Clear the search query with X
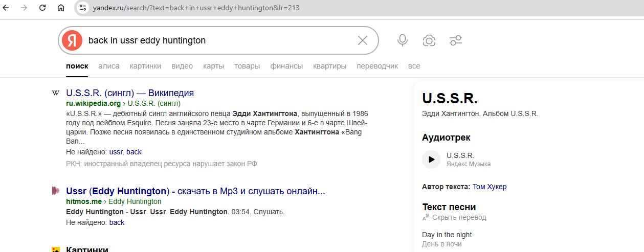This screenshot has height=252, width=644. click(x=363, y=40)
